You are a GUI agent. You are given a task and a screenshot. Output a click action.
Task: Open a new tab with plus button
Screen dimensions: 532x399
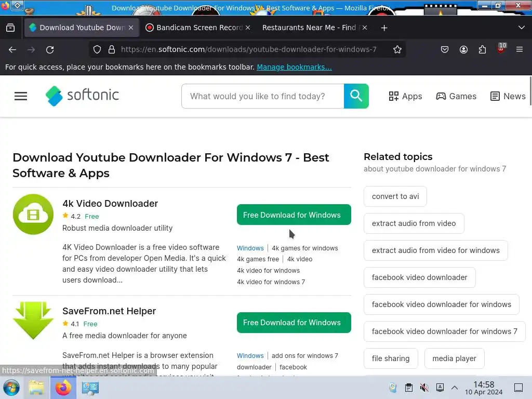[x=384, y=28]
